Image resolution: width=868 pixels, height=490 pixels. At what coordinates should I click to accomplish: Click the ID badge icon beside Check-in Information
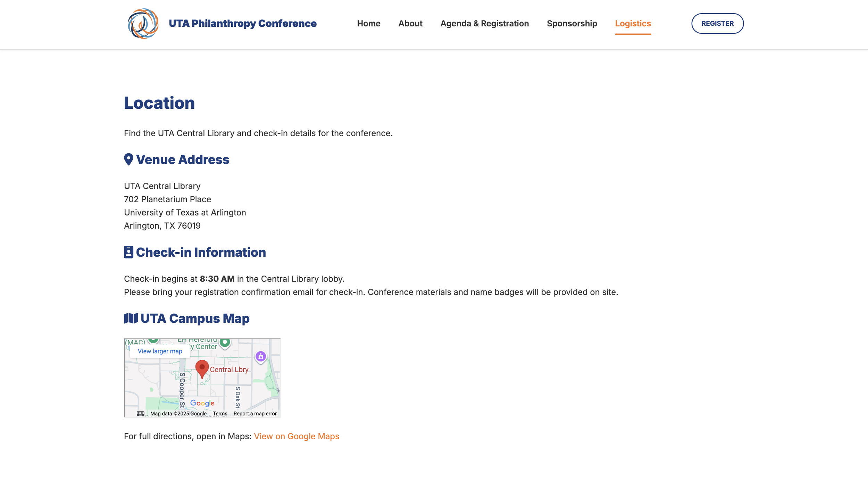coord(128,252)
